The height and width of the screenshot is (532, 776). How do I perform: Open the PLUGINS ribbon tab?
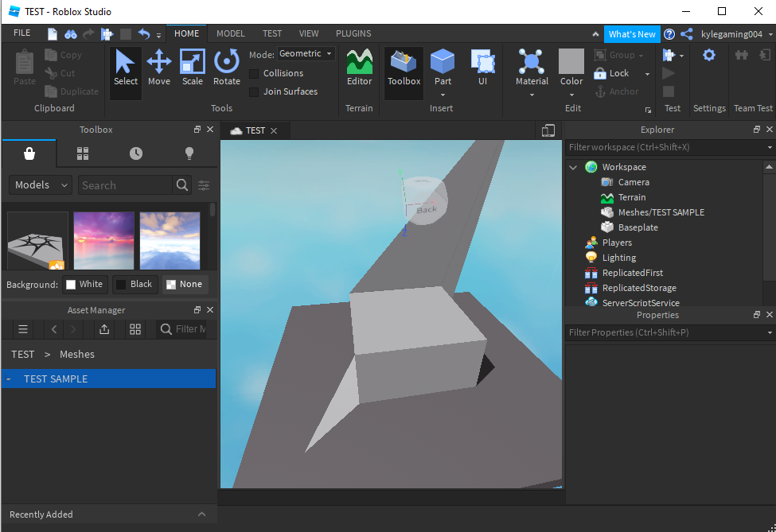[x=353, y=33]
